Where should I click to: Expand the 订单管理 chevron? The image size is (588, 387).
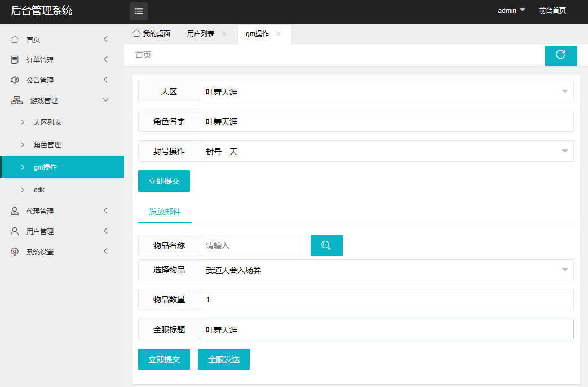(106, 59)
